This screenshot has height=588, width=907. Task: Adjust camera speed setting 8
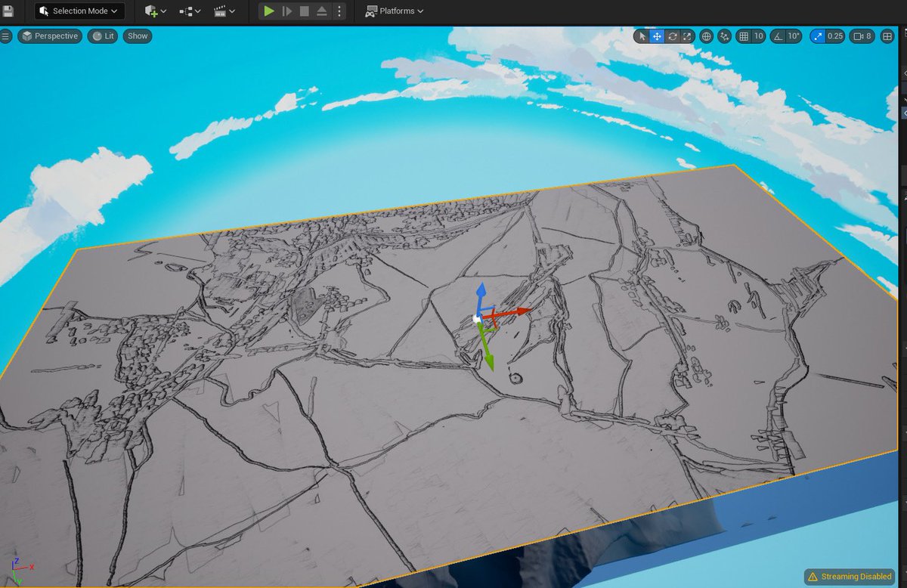[x=863, y=36]
